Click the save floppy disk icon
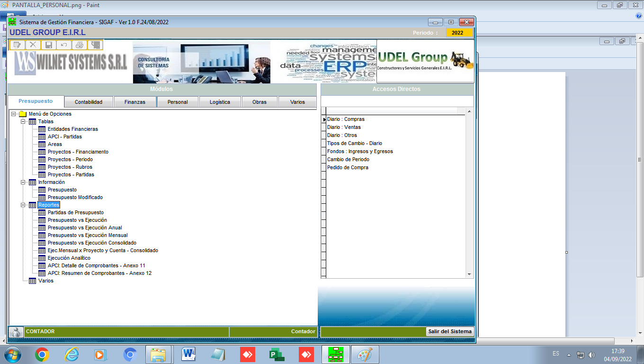 coord(48,45)
